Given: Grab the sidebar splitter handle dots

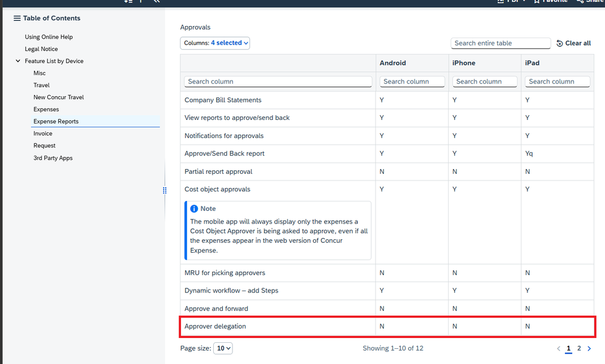Looking at the screenshot, I should pos(165,190).
